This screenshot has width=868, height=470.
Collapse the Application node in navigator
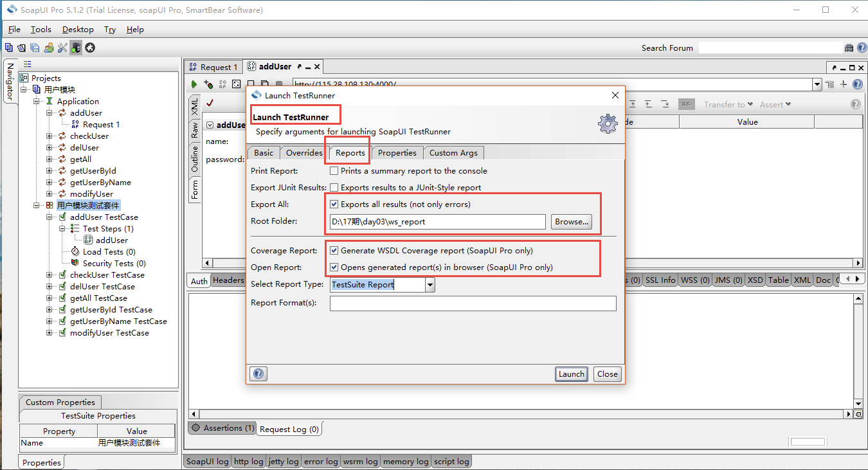click(x=37, y=101)
